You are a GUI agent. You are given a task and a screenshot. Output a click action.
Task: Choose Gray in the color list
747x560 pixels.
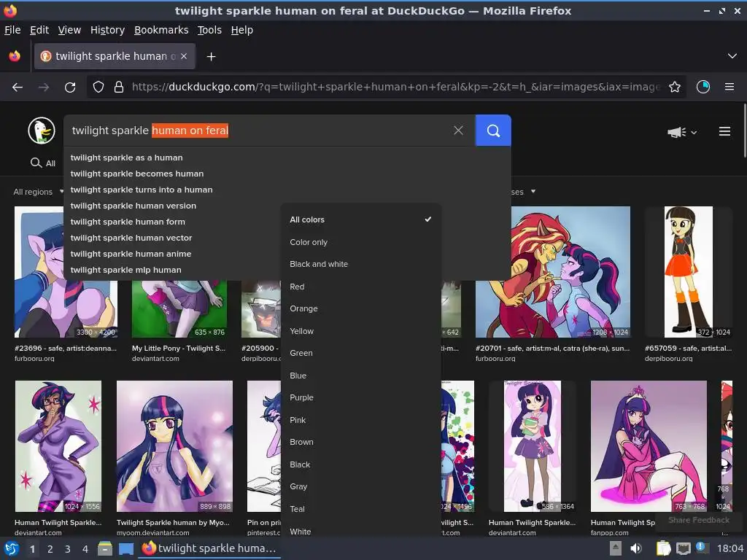click(360, 486)
